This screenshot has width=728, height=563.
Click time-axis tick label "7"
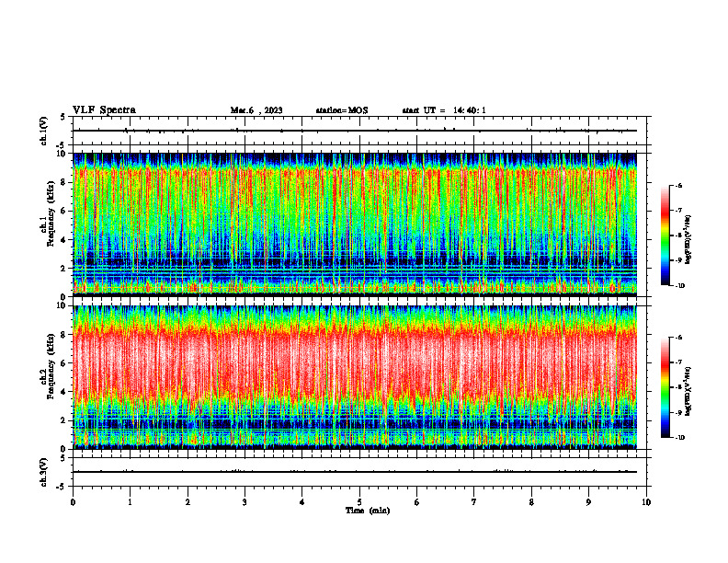474,502
